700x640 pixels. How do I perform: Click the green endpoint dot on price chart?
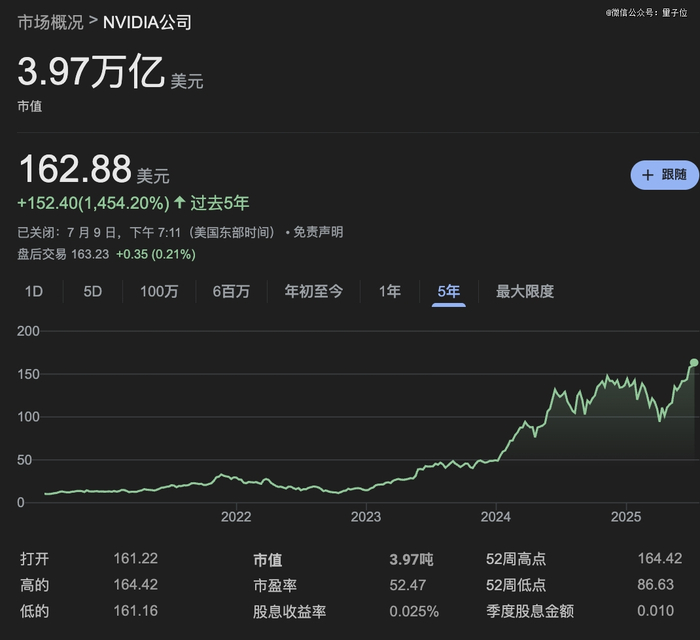(694, 362)
